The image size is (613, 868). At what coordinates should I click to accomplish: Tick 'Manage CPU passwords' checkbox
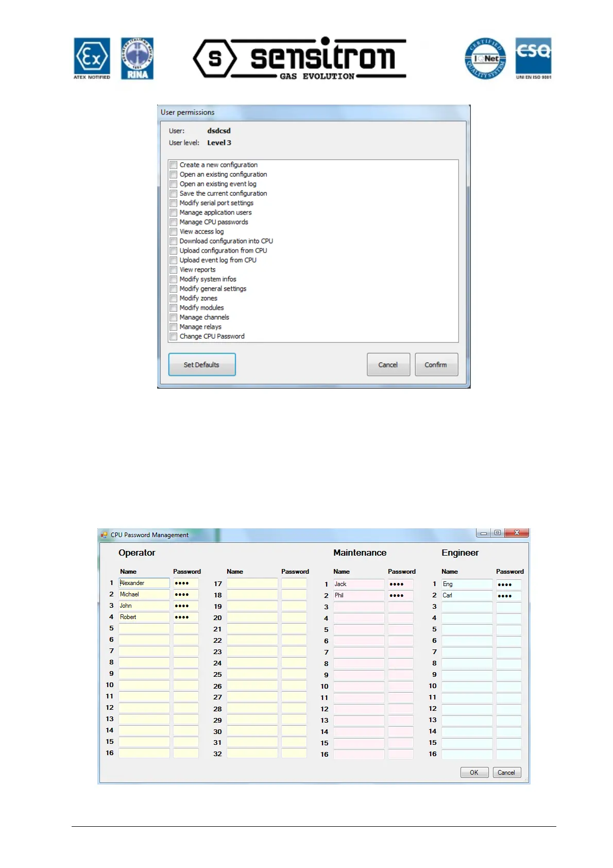point(174,222)
